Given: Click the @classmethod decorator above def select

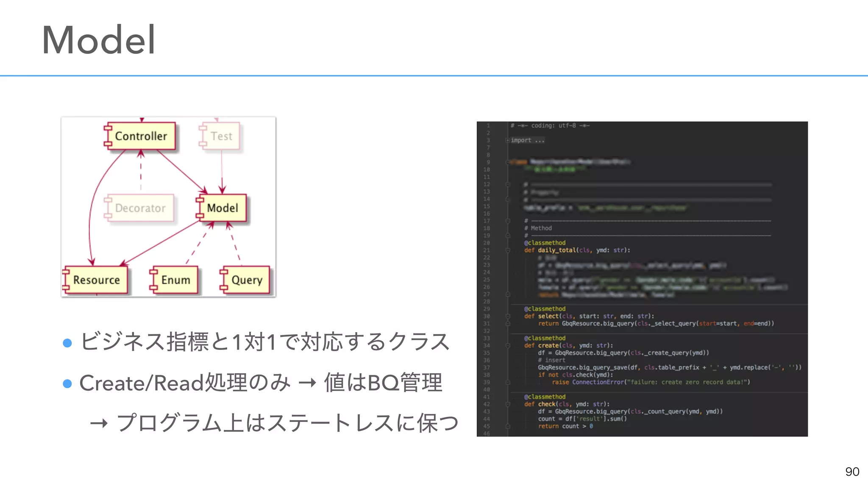Looking at the screenshot, I should [x=545, y=309].
